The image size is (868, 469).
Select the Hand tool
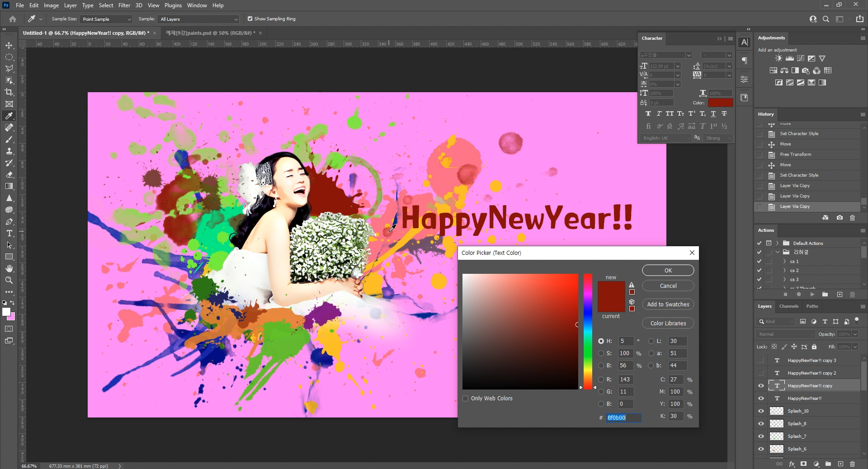click(9, 268)
